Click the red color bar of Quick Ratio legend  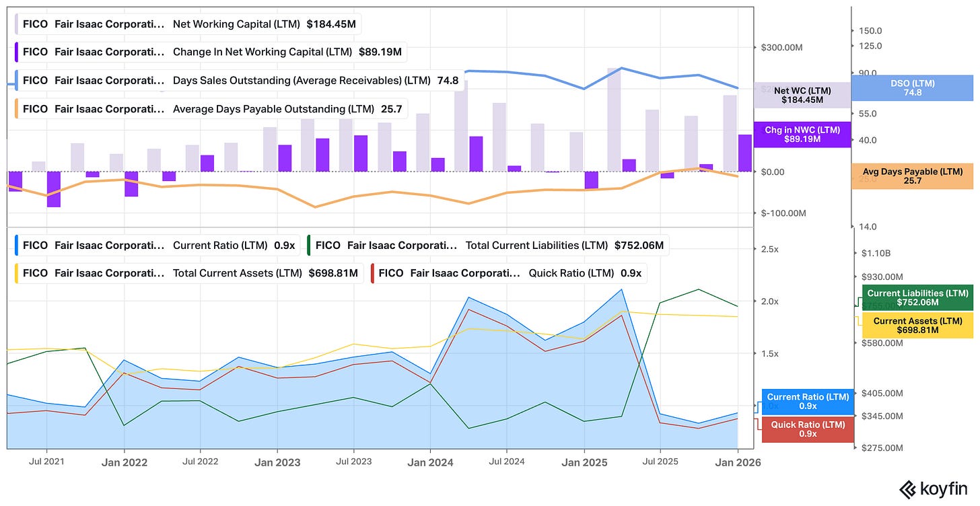tap(372, 273)
